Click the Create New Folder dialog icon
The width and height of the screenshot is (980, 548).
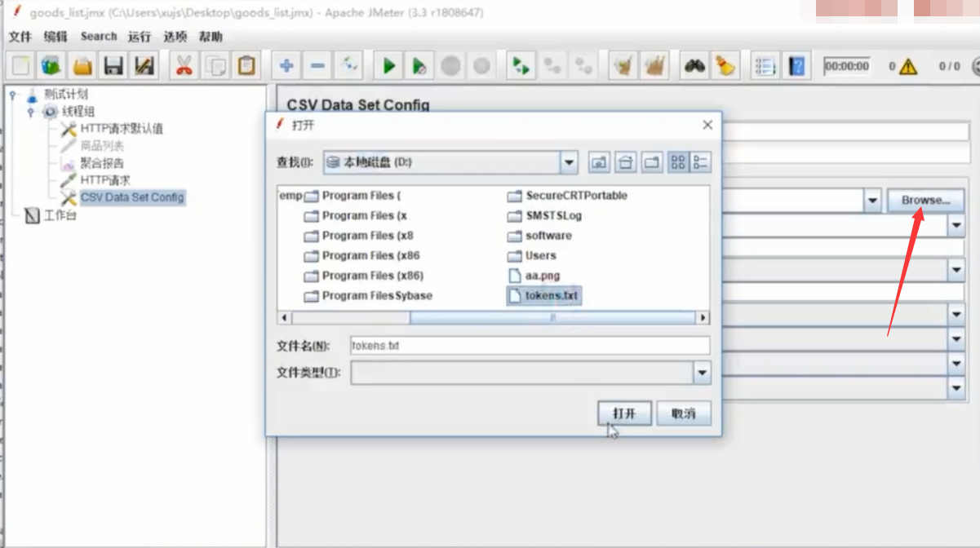click(x=652, y=162)
